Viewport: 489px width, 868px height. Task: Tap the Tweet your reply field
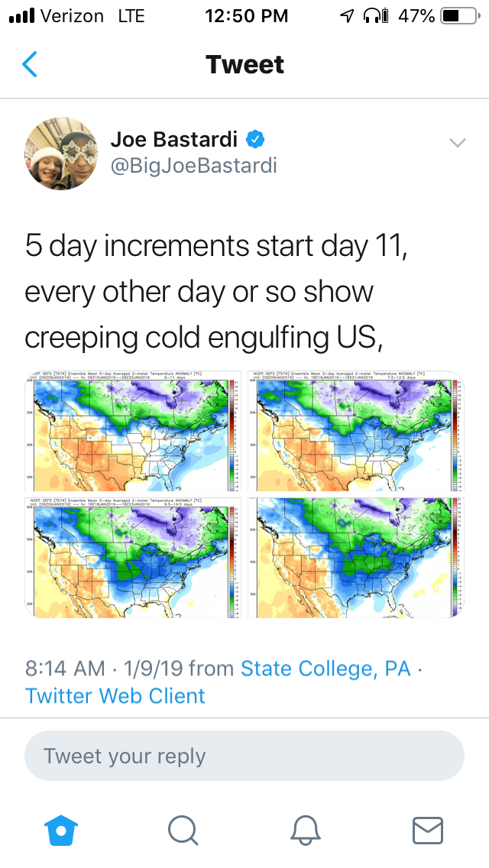click(244, 756)
